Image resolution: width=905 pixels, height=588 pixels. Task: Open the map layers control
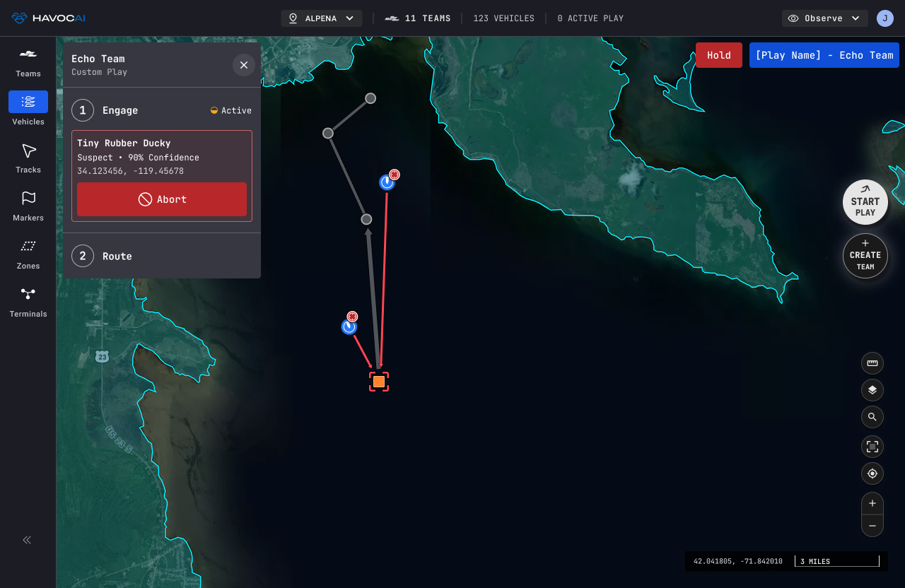coord(872,390)
